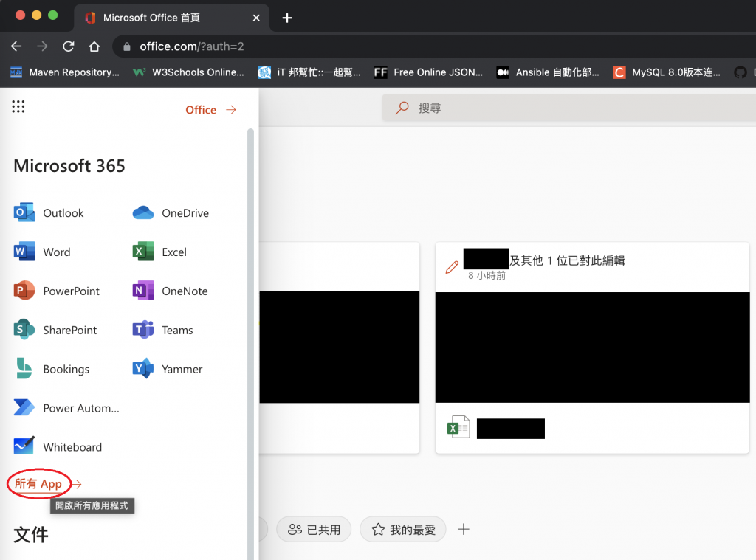Open MySQL 8.0版本 bookmark
The height and width of the screenshot is (560, 756).
tap(667, 72)
